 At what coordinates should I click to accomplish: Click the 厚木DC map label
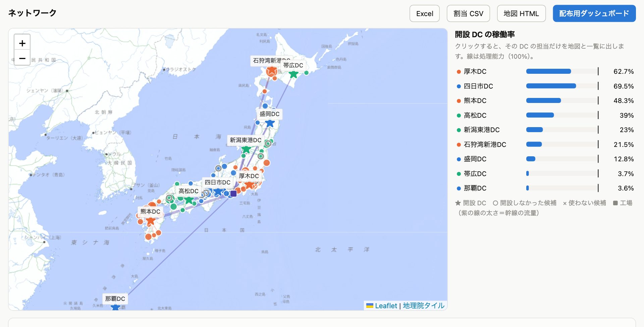click(x=249, y=176)
